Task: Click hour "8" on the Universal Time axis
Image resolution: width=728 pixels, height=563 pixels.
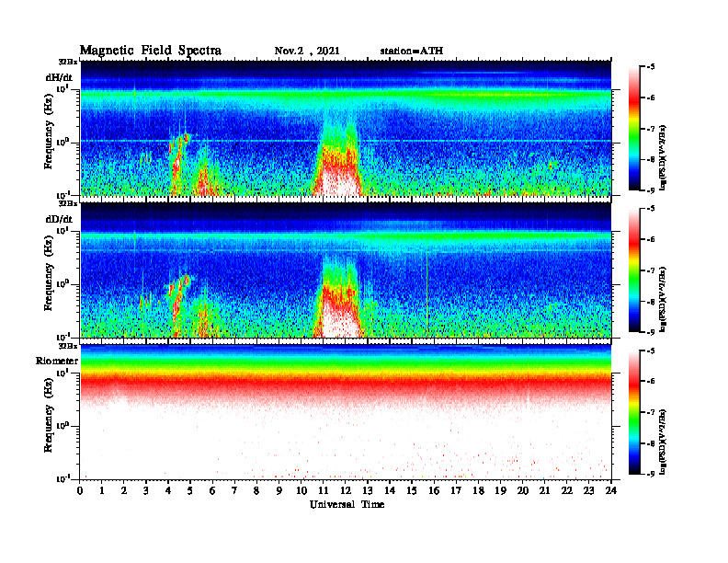Action: click(x=256, y=490)
